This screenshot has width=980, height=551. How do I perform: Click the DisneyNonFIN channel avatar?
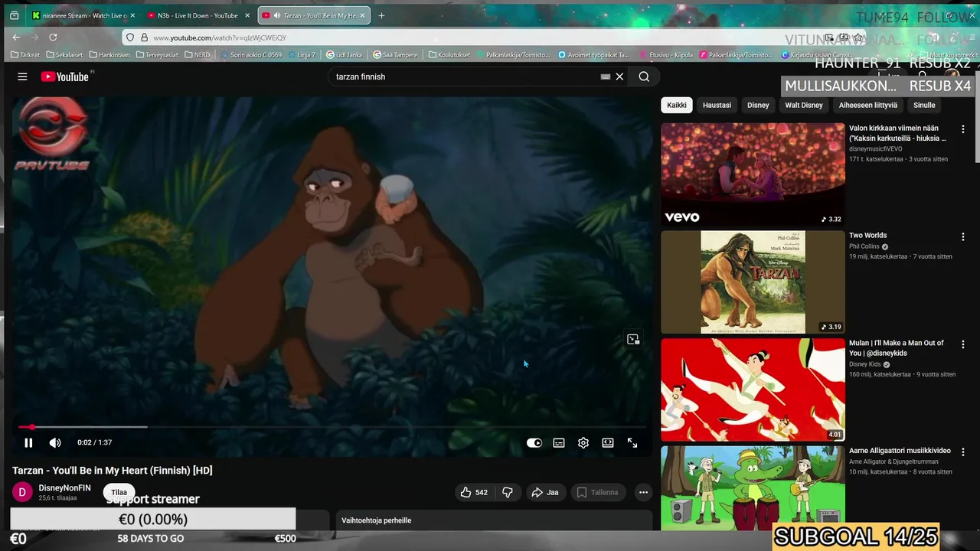(22, 492)
